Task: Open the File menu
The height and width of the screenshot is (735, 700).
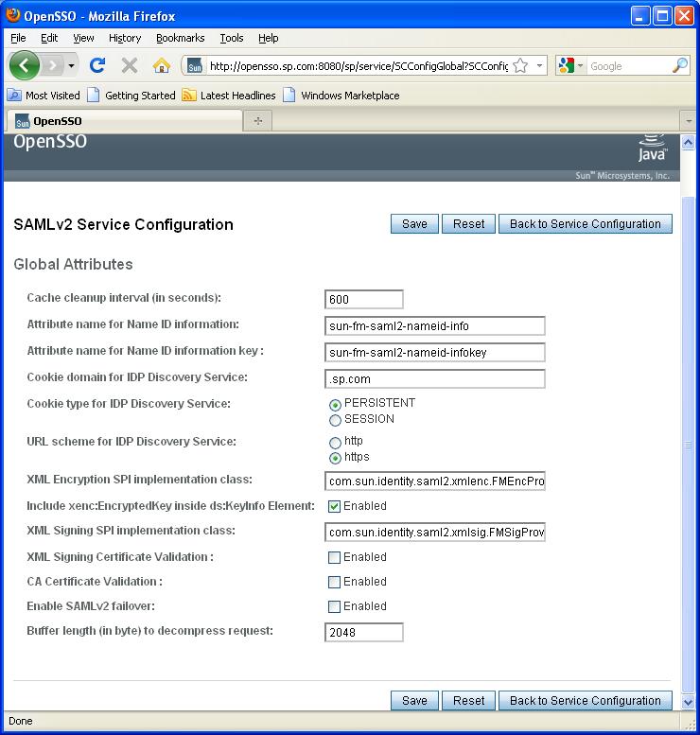Action: pos(18,38)
